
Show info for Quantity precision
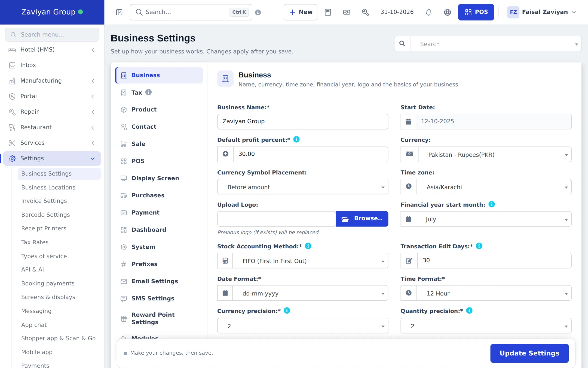point(469,310)
